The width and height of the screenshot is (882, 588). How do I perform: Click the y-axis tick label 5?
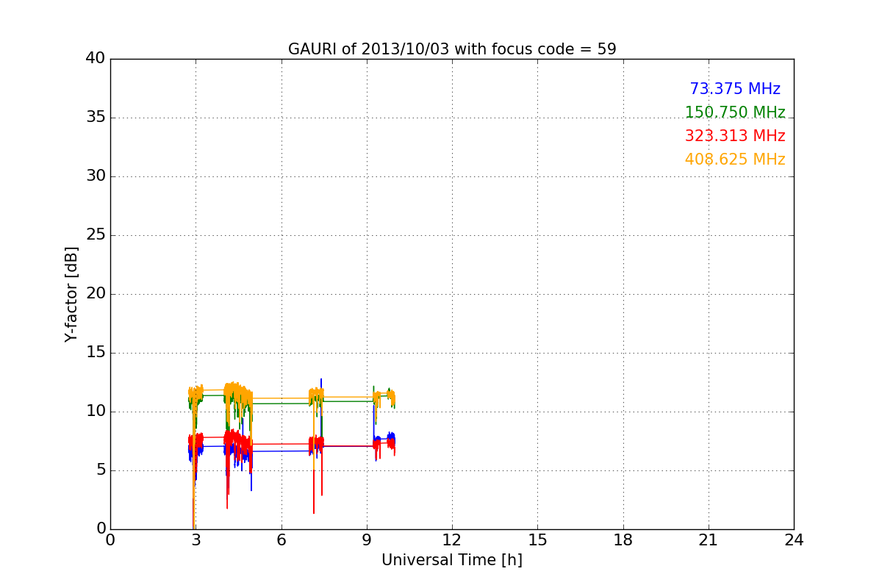(x=100, y=470)
